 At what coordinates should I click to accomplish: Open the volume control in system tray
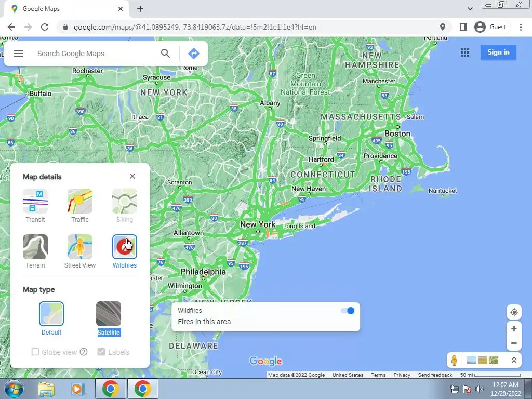click(x=479, y=389)
